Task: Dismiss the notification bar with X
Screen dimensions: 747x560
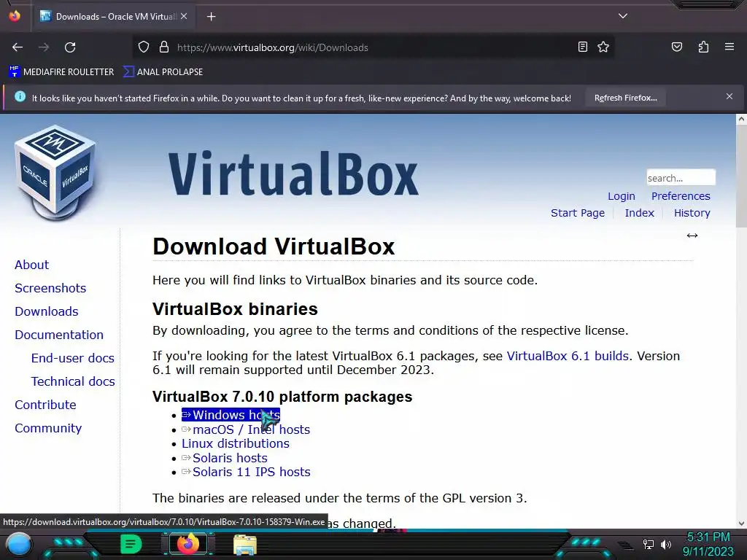Action: tap(729, 96)
